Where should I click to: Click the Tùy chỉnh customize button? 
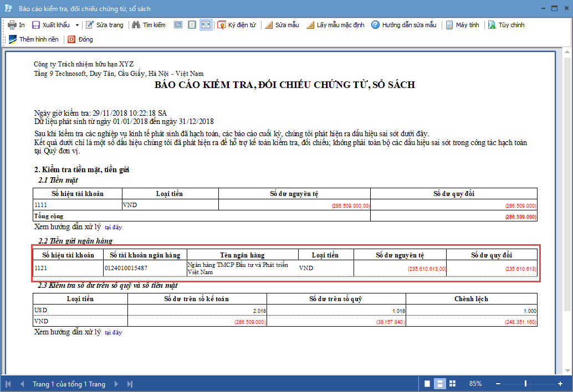coord(506,25)
